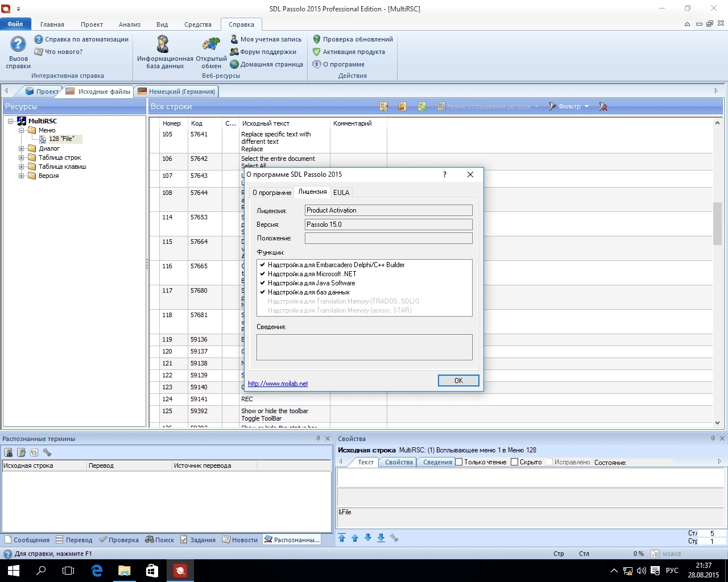Open http://www.msilab.net link
The width and height of the screenshot is (728, 582).
278,384
